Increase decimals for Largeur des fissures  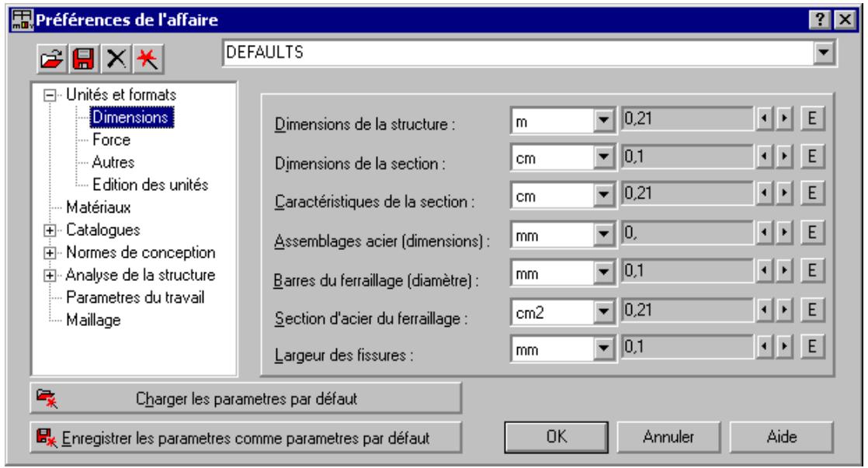(x=784, y=347)
